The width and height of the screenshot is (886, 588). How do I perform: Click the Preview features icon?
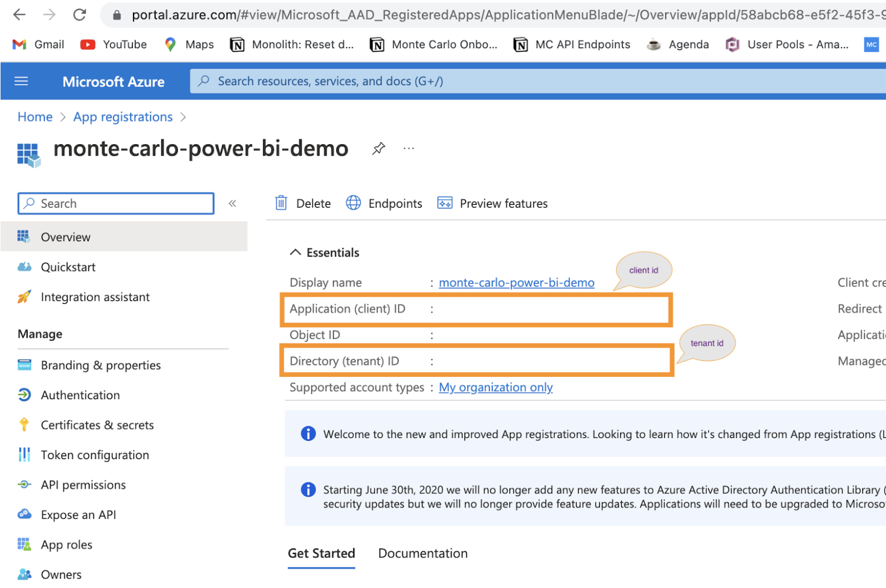tap(445, 203)
